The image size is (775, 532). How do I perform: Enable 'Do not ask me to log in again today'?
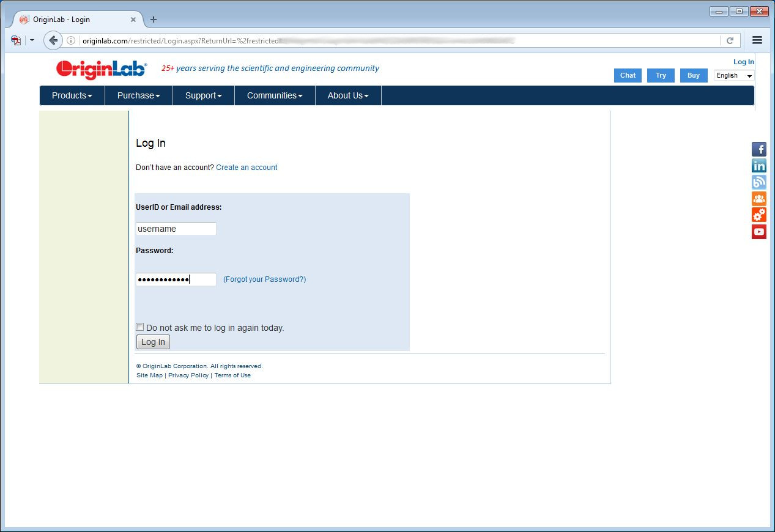pos(140,327)
